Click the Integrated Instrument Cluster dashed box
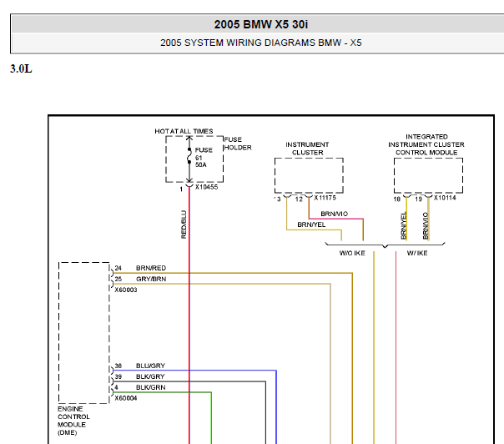The height and width of the screenshot is (444, 504). pyautogui.click(x=428, y=175)
